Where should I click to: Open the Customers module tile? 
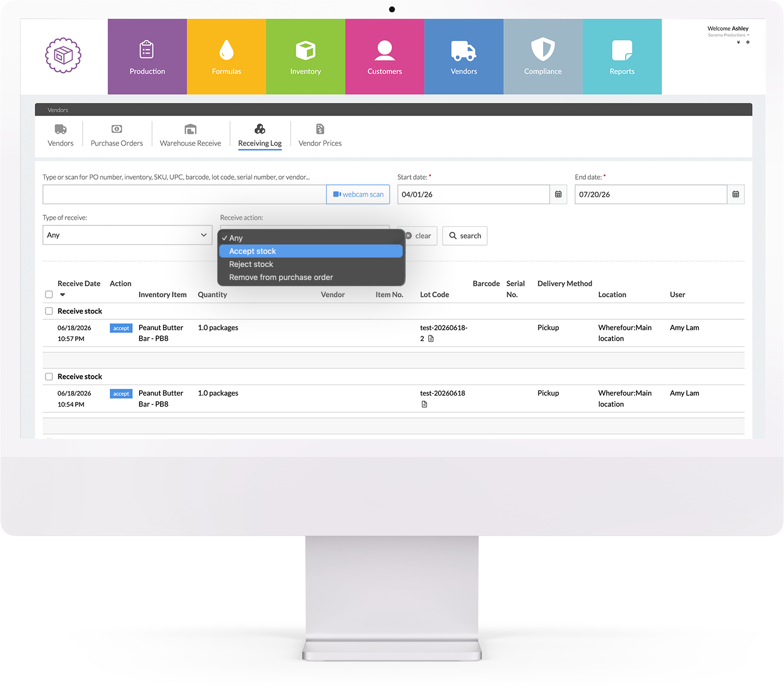point(385,56)
